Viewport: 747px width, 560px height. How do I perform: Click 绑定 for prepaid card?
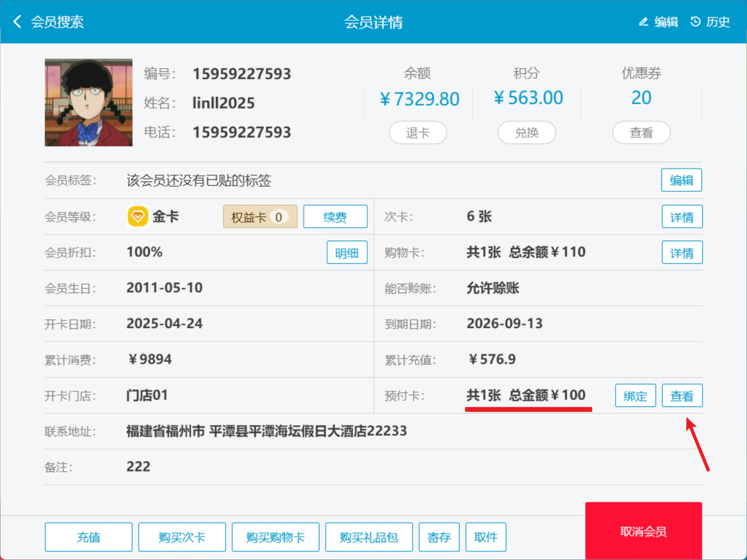point(635,396)
